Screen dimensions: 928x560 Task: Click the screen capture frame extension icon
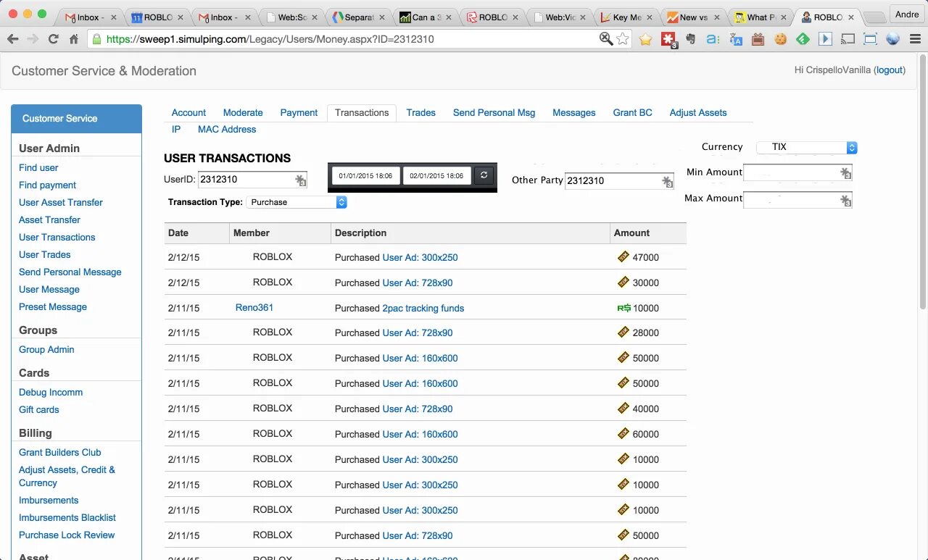pos(870,39)
